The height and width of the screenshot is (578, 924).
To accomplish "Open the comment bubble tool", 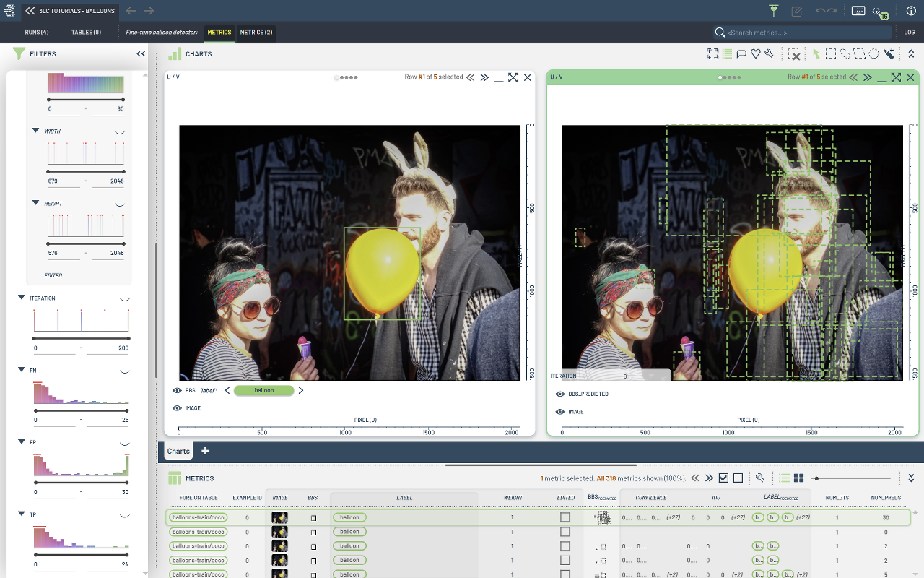I will [741, 54].
